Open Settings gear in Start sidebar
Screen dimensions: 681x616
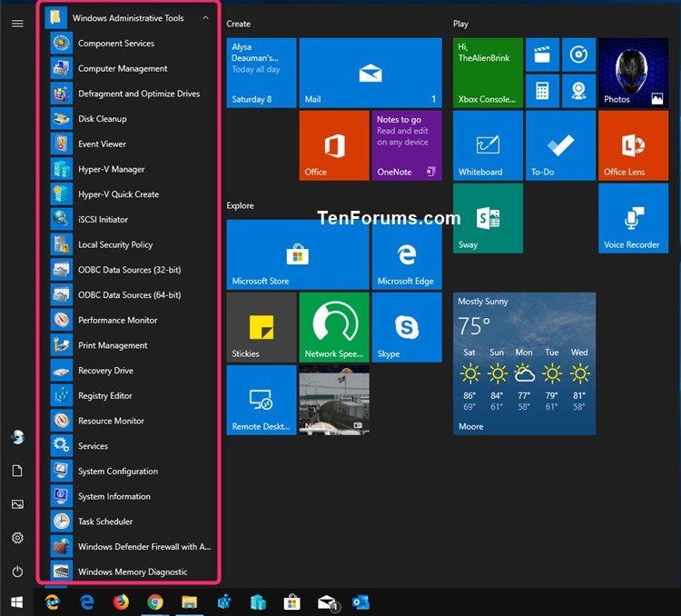pos(17,538)
